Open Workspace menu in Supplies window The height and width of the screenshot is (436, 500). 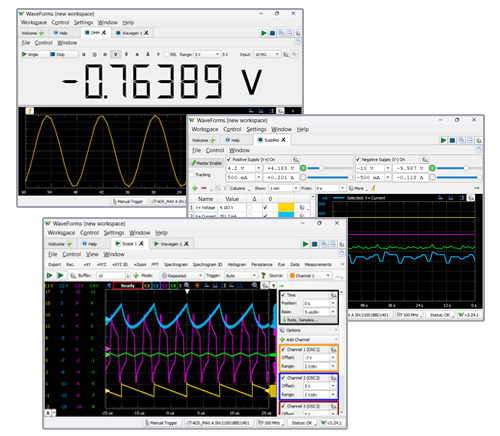[205, 129]
